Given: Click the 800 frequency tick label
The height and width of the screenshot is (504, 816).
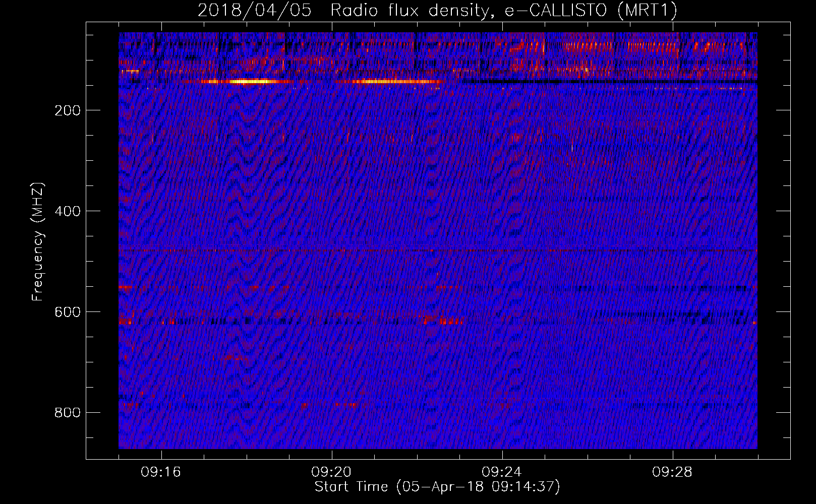Looking at the screenshot, I should tap(68, 413).
